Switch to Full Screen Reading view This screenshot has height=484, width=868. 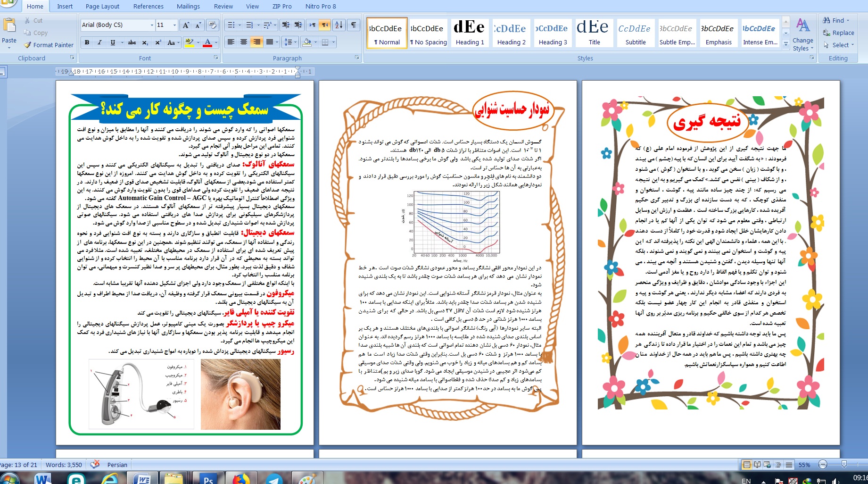click(x=757, y=465)
